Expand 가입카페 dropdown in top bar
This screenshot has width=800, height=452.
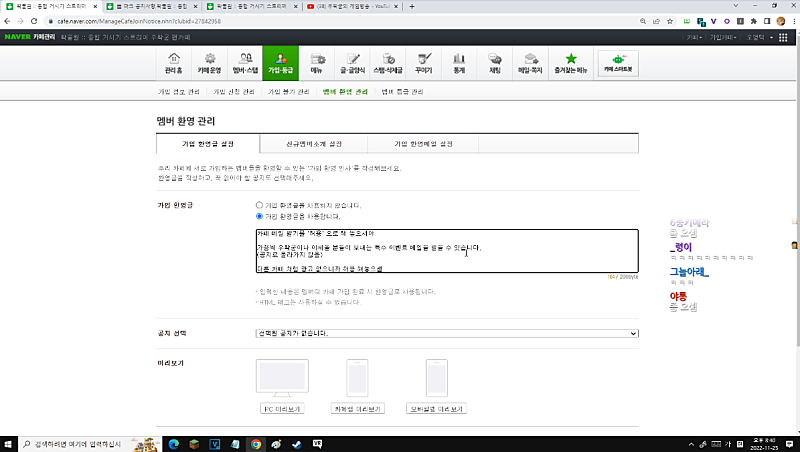click(722, 37)
